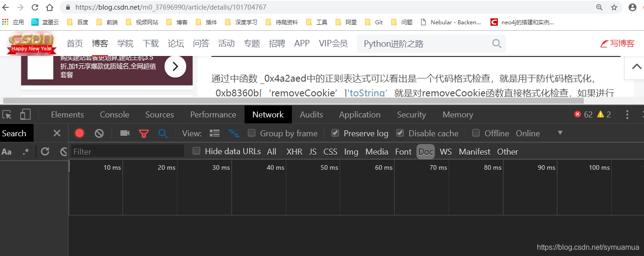
Task: Click the yellow warning count badge
Action: [604, 115]
